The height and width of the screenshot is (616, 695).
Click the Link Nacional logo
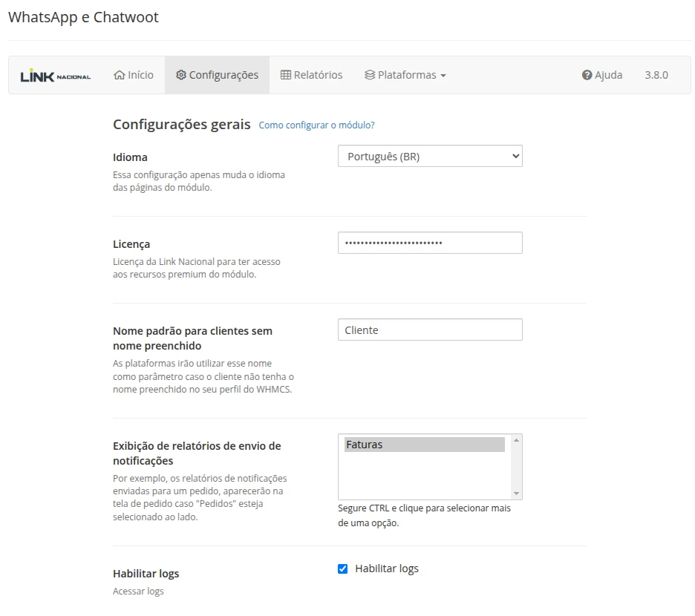pos(55,76)
